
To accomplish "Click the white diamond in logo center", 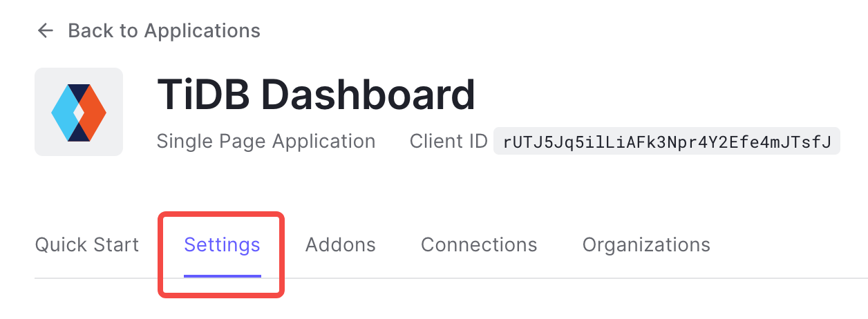I will click(x=79, y=112).
